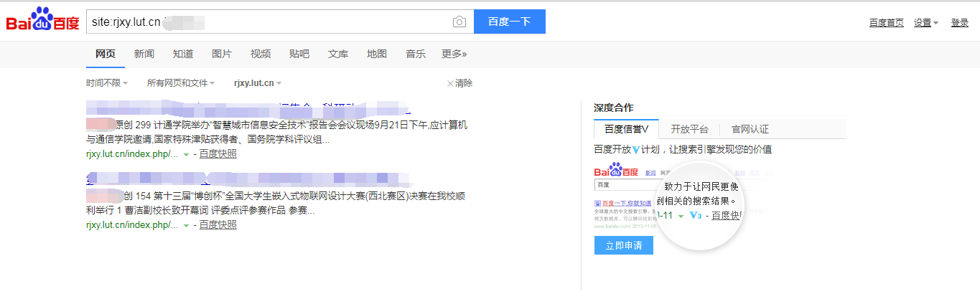Click the Baidu logo
980x299 pixels.
click(42, 21)
